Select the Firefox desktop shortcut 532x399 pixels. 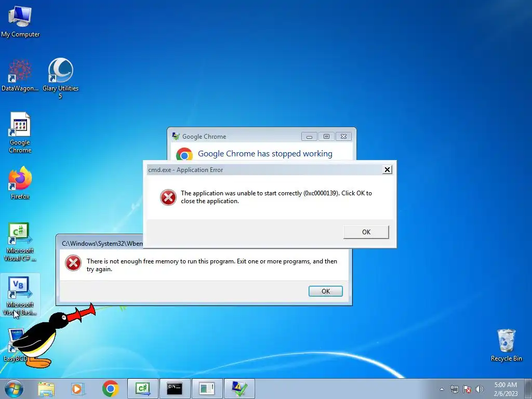tap(20, 182)
